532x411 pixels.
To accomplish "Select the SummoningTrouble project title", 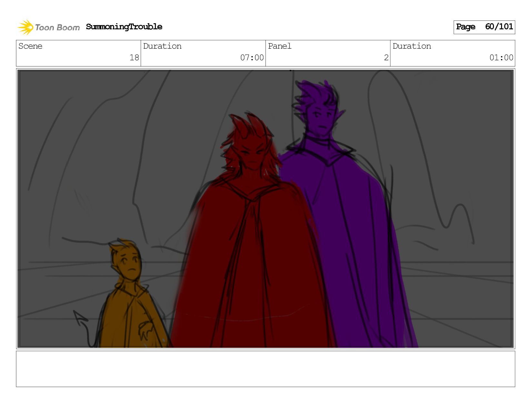I will (x=124, y=27).
